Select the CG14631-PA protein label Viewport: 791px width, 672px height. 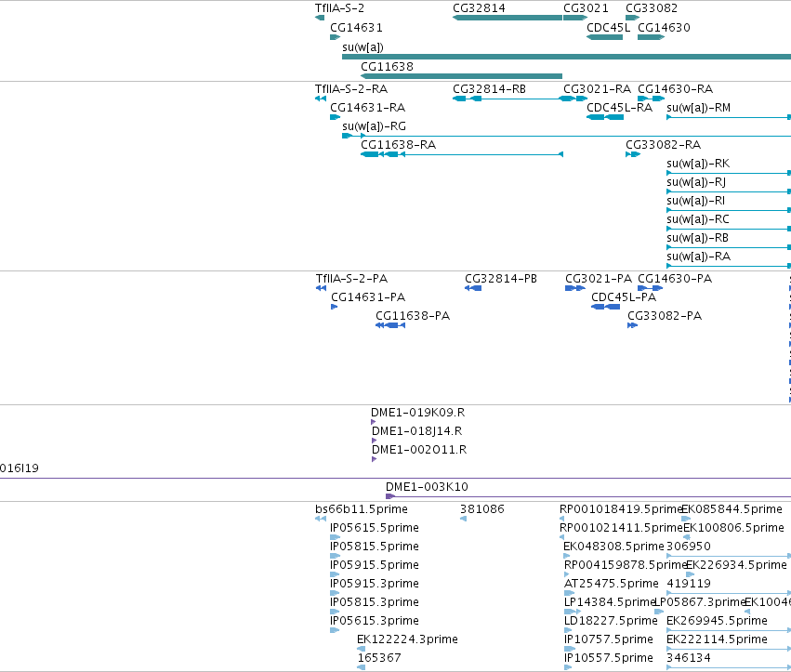tap(368, 297)
